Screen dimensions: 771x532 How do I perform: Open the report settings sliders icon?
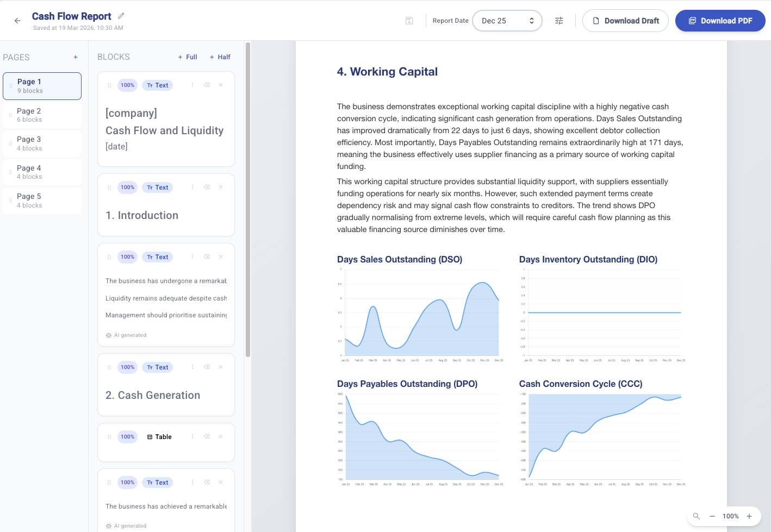559,21
